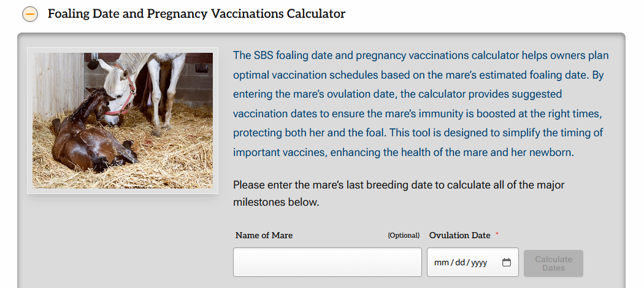Screen dimensions: 644x288
Task: Select the mm month segment of Ovulation Date
Action: coord(442,262)
